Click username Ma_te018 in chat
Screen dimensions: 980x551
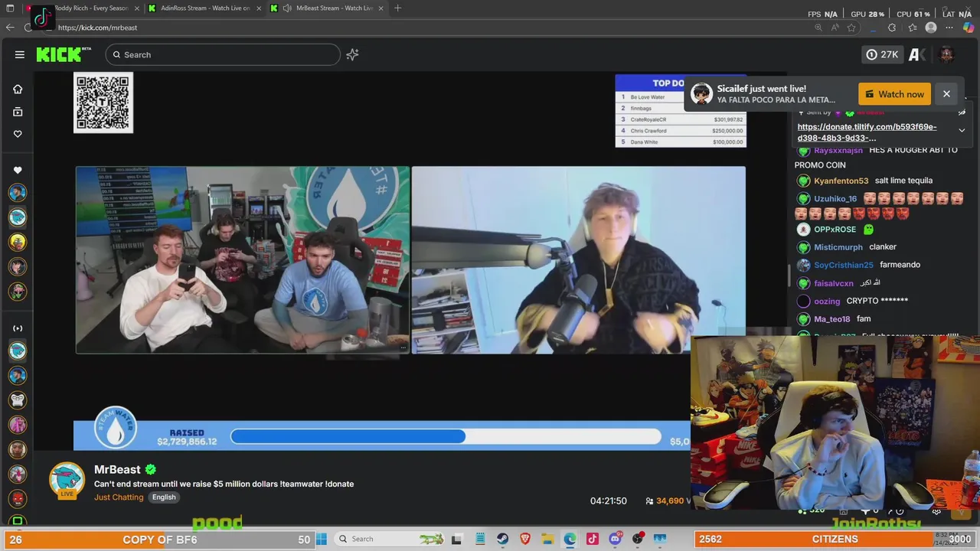[831, 319]
